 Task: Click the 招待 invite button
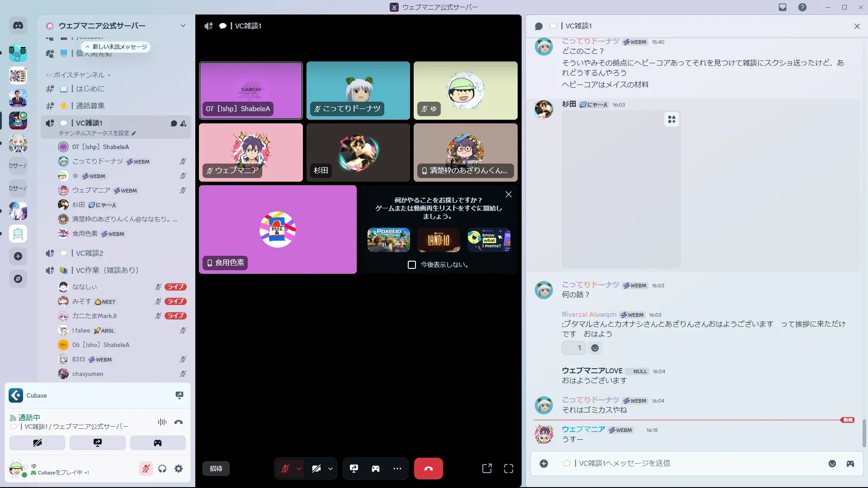pyautogui.click(x=216, y=469)
